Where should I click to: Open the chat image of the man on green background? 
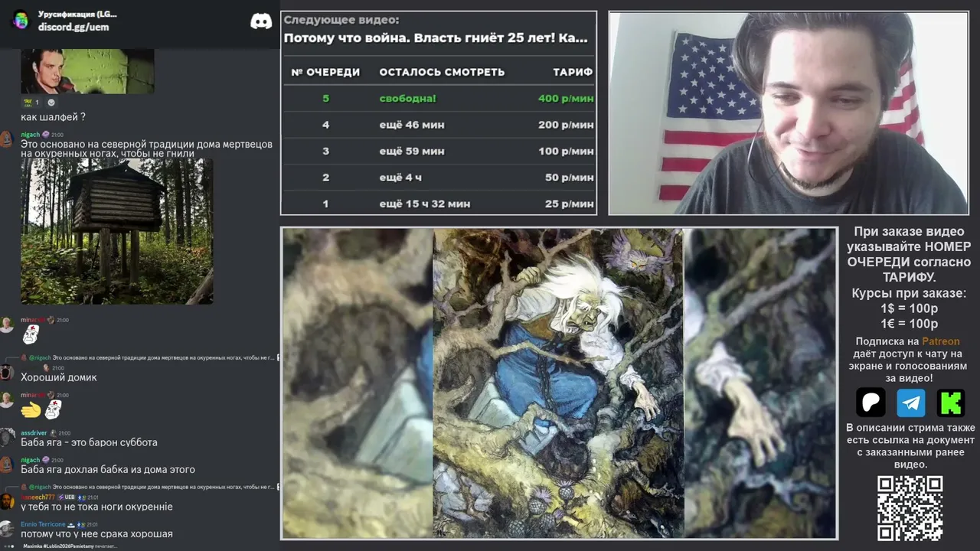coord(87,71)
